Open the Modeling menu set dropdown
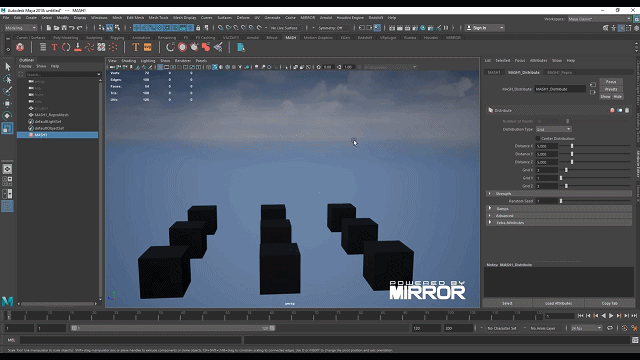This screenshot has width=640, height=360. 20,28
